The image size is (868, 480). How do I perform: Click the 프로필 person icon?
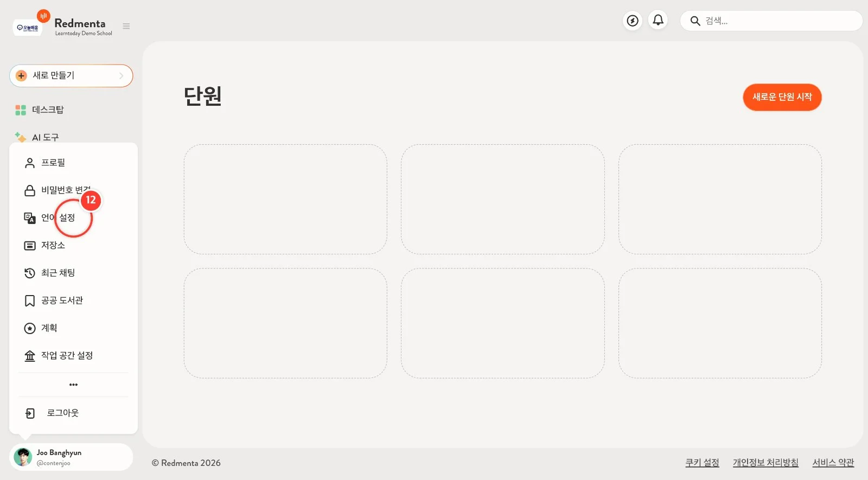pyautogui.click(x=30, y=163)
